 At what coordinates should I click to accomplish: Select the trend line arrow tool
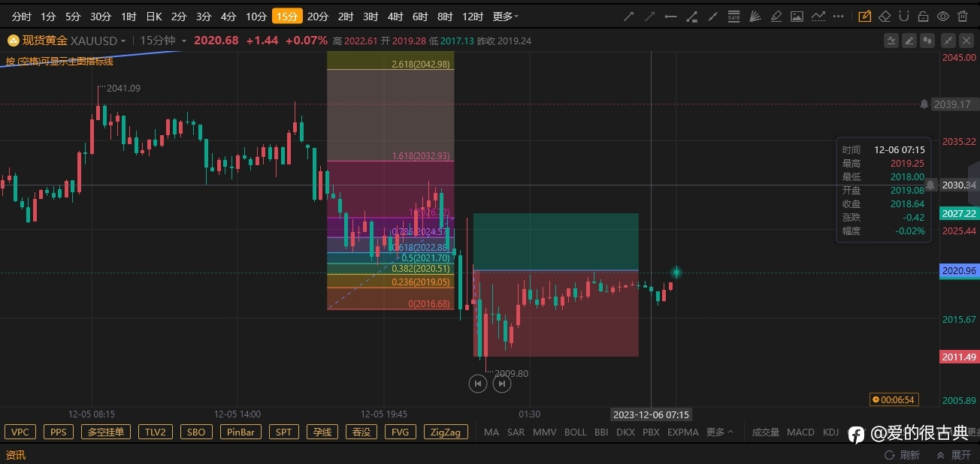(x=629, y=17)
